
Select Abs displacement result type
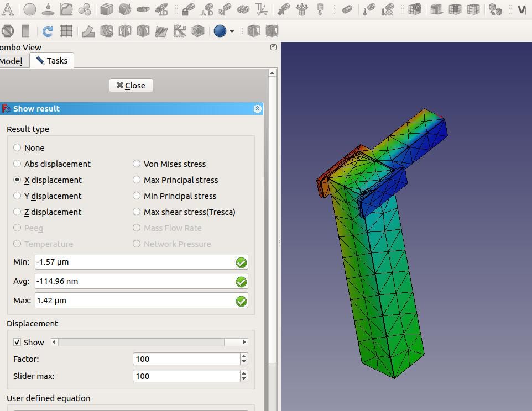pos(52,164)
